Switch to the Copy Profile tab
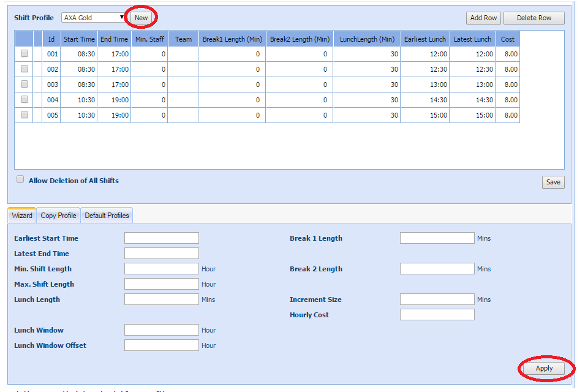This screenshot has height=392, width=577. click(58, 216)
